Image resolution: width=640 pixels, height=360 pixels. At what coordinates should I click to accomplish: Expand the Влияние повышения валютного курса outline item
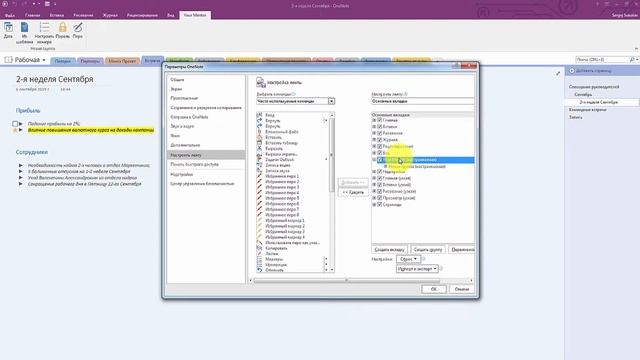pyautogui.click(x=20, y=130)
